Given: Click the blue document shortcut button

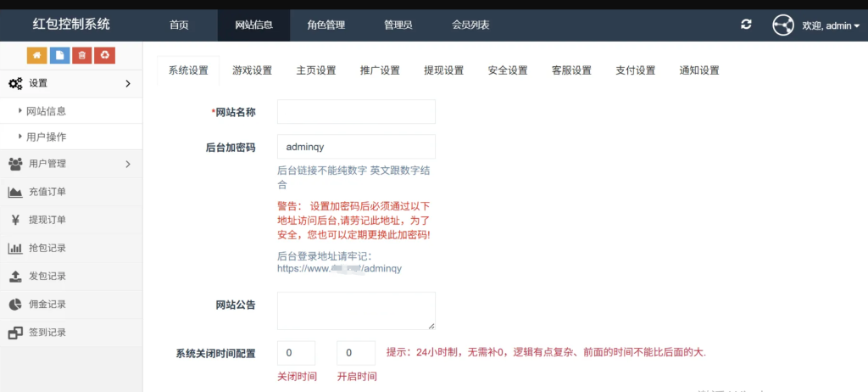Looking at the screenshot, I should coord(60,55).
